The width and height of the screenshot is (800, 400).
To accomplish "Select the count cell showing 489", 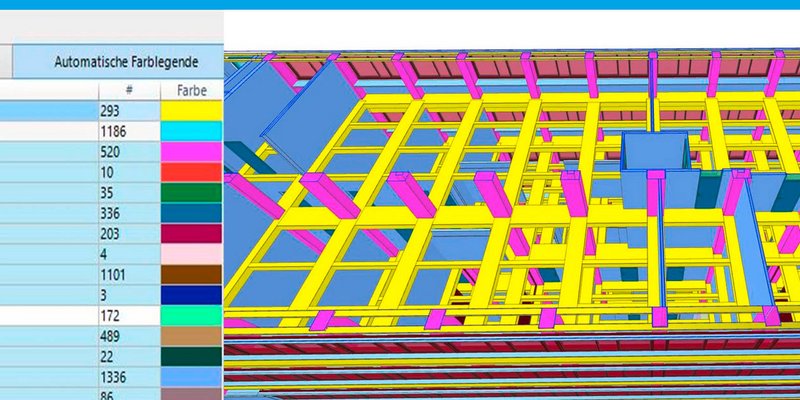I will pyautogui.click(x=129, y=336).
